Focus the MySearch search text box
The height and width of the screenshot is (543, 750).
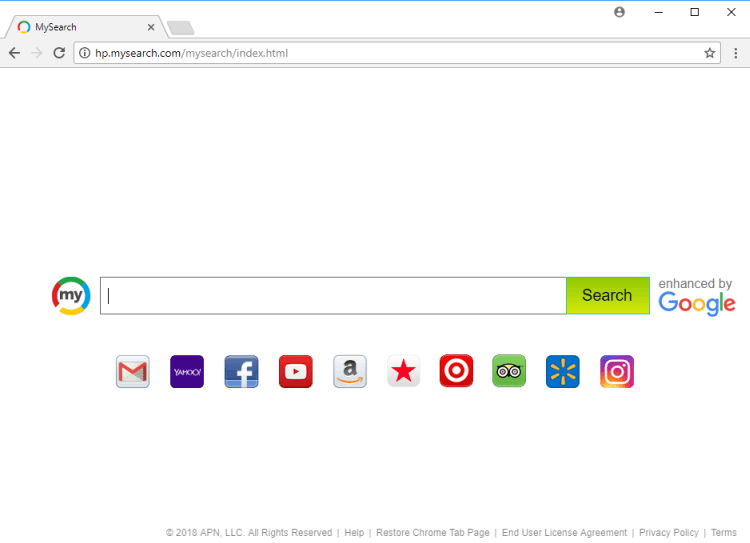[x=333, y=296]
